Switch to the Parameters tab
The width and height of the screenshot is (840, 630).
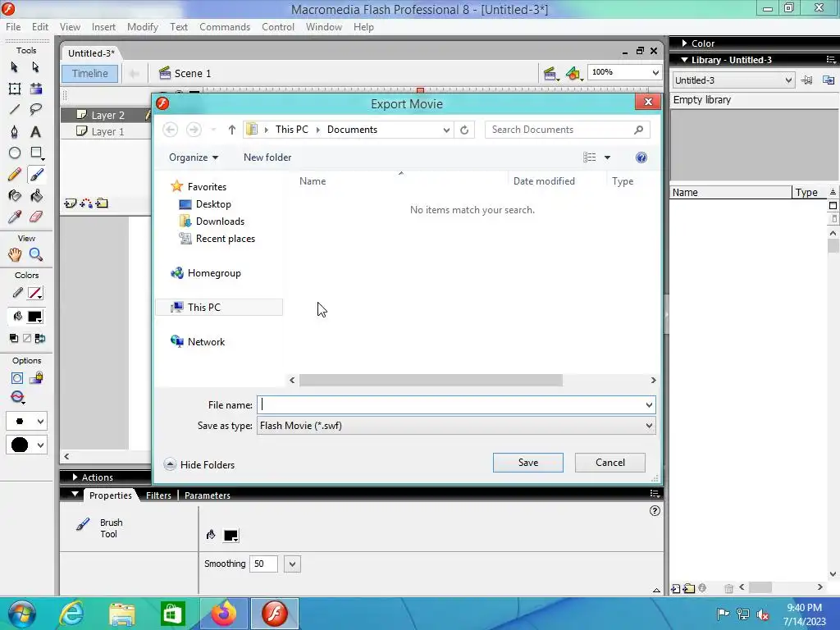click(x=208, y=495)
